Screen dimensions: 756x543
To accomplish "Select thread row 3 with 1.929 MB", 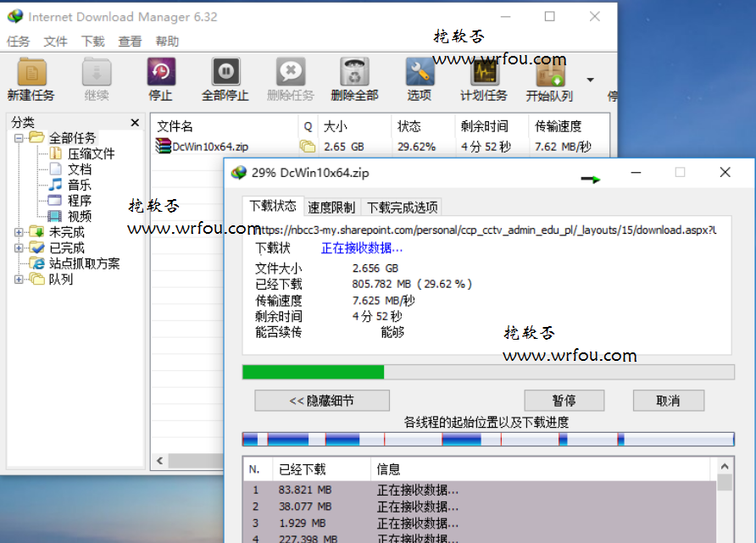I will click(480, 523).
